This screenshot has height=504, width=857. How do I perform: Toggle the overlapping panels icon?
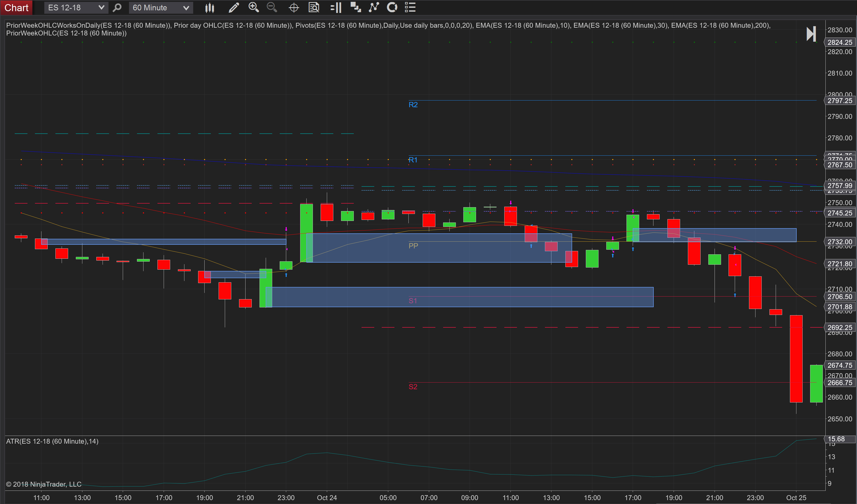pyautogui.click(x=356, y=8)
